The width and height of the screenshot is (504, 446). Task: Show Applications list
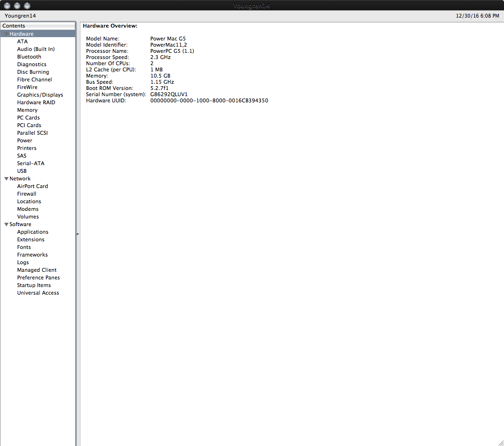coord(32,232)
